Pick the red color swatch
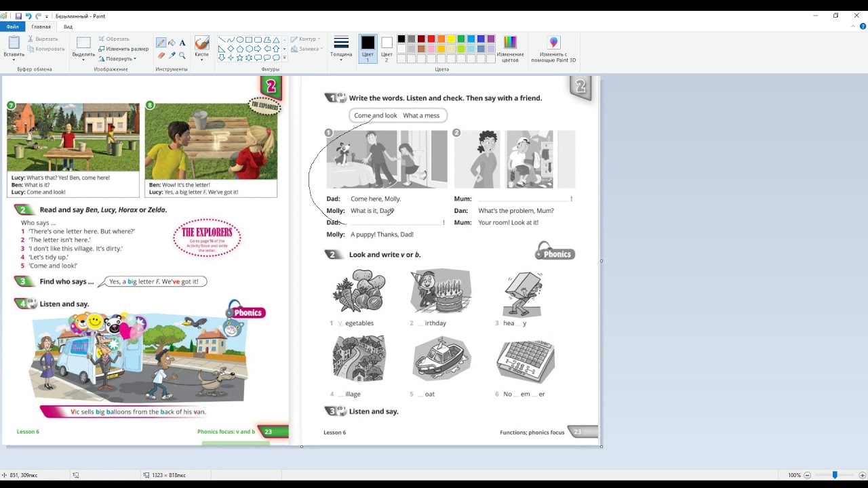The height and width of the screenshot is (488, 868). [x=431, y=39]
